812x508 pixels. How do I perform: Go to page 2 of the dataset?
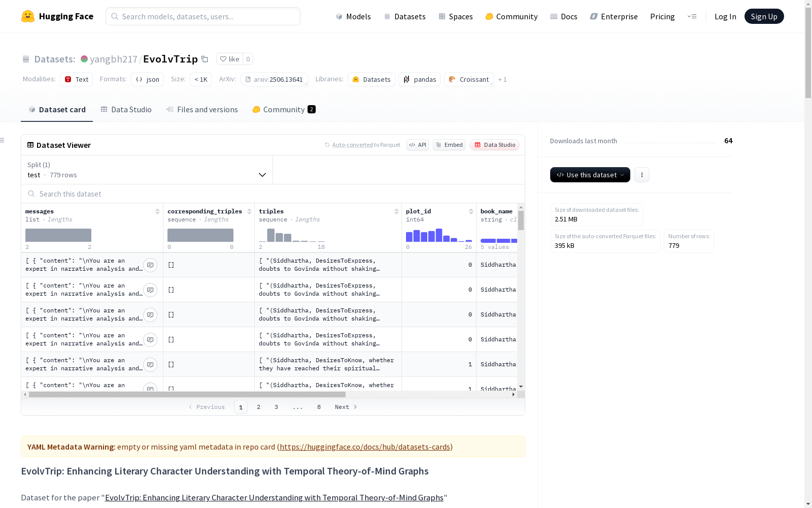(259, 407)
